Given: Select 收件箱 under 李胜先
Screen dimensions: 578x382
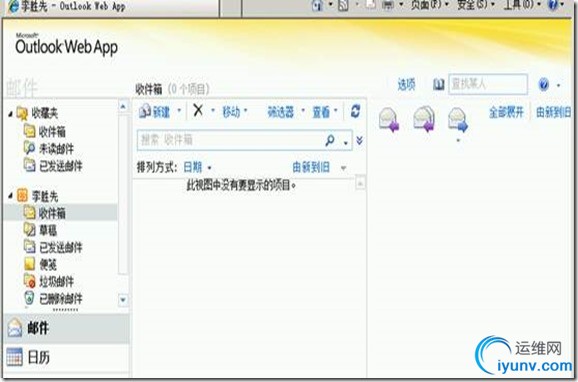Looking at the screenshot, I should point(60,213).
